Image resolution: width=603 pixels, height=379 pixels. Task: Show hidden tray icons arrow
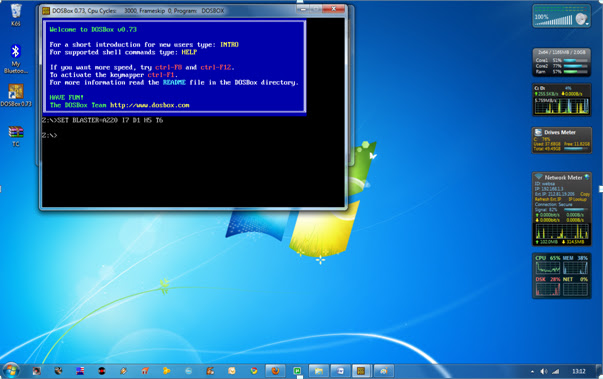pyautogui.click(x=532, y=372)
